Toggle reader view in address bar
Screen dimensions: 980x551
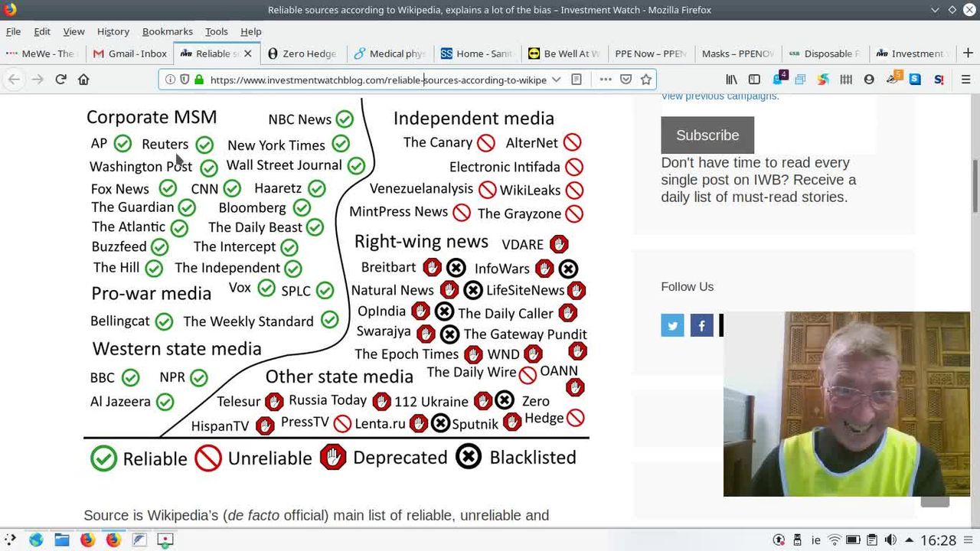pos(577,79)
